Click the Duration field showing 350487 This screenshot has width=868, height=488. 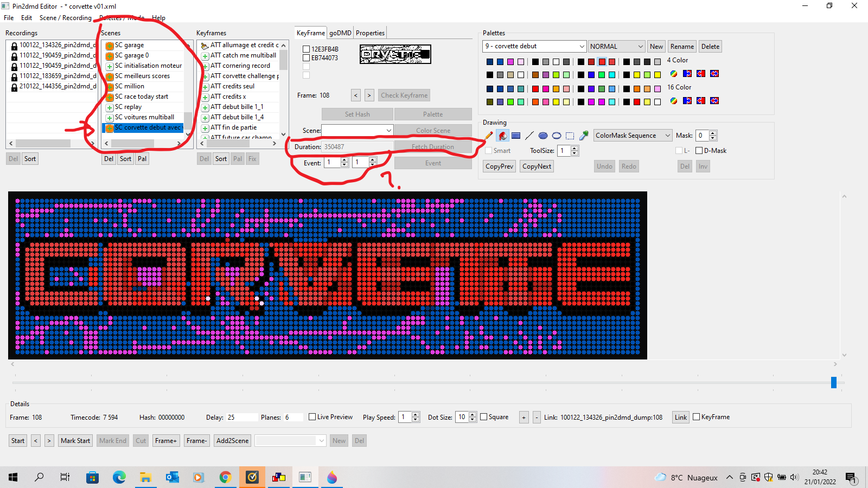[358, 147]
